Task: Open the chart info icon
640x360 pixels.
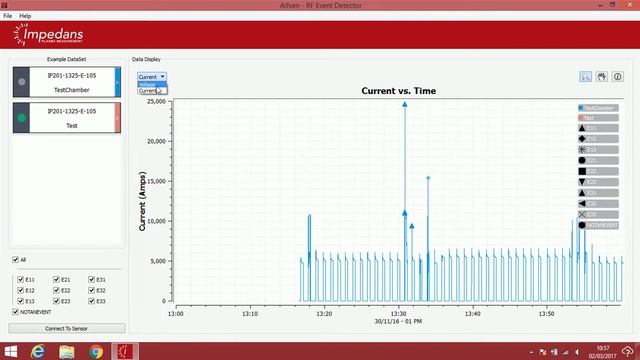Action: click(618, 76)
